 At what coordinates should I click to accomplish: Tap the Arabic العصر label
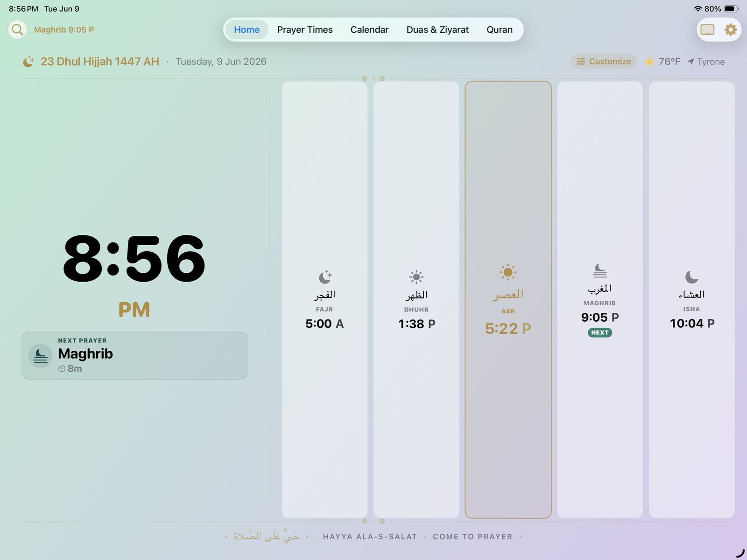coord(508,294)
